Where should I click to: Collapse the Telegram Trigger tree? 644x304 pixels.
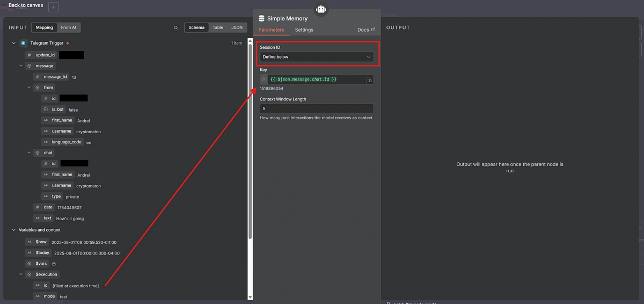click(x=14, y=43)
